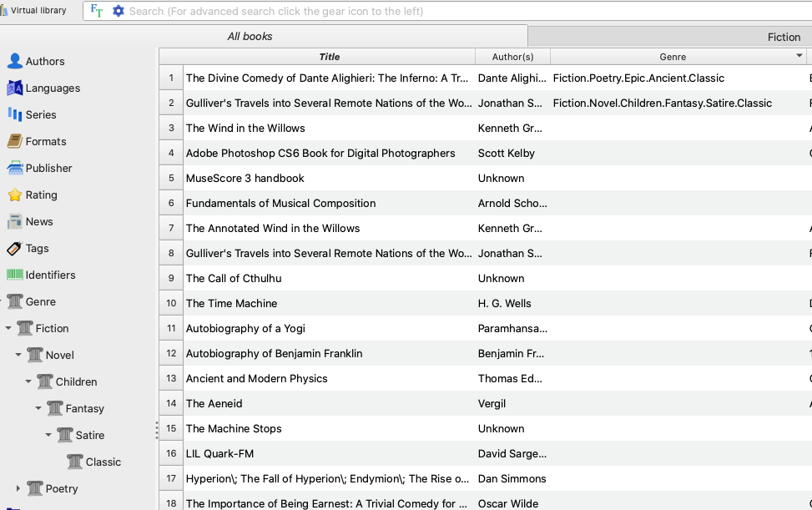
Task: Collapse the Satire tree node
Action: click(x=48, y=435)
